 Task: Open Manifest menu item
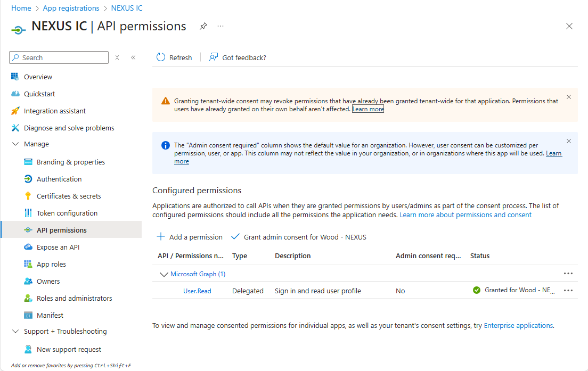point(50,315)
